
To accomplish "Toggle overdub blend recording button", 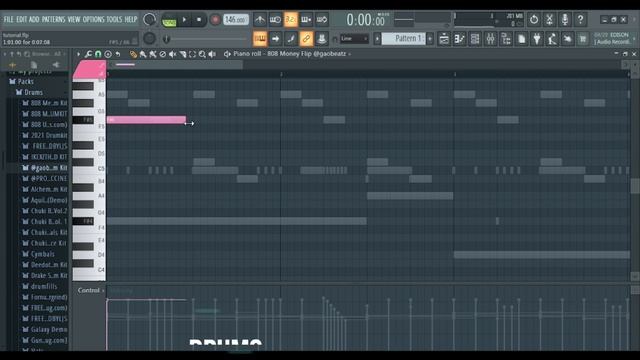I will (x=306, y=20).
